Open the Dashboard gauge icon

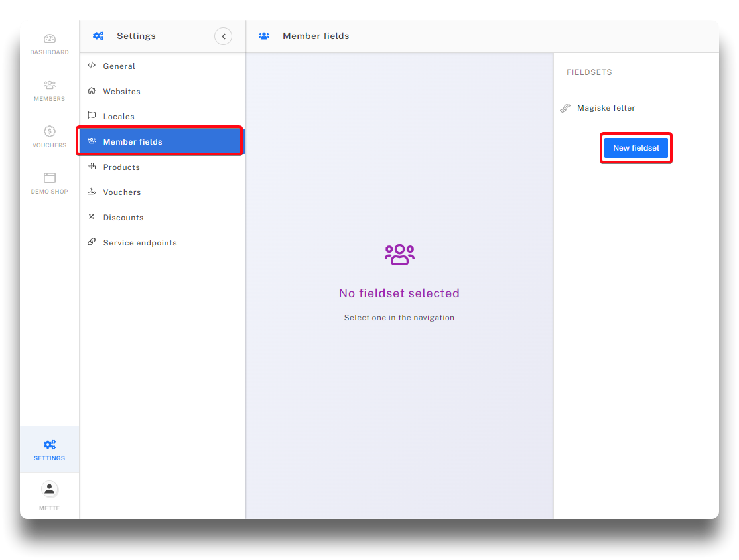50,39
